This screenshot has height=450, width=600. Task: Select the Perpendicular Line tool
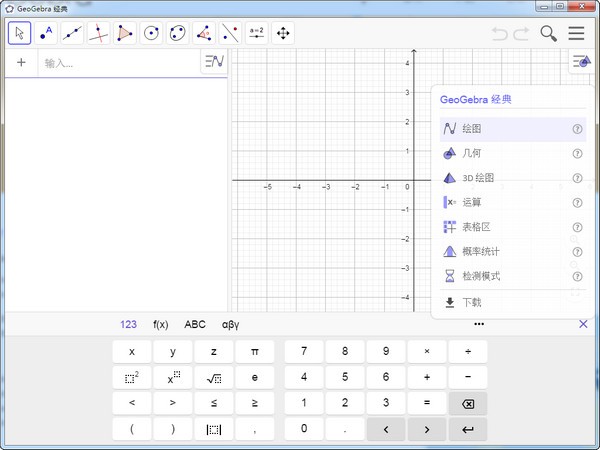point(98,33)
